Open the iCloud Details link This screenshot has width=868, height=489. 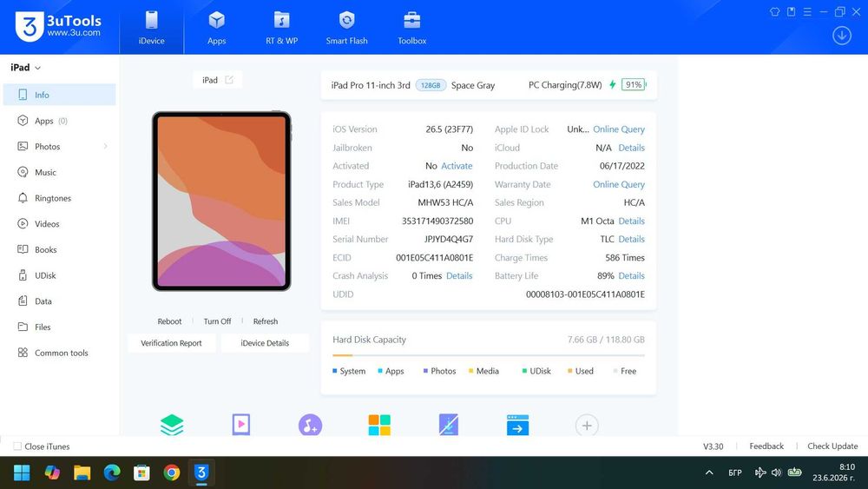point(632,148)
